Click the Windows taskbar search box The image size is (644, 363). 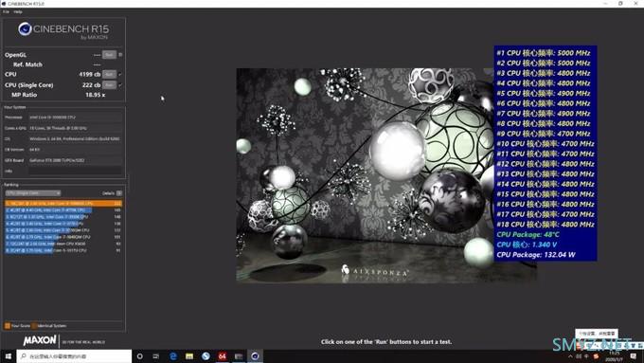click(x=74, y=356)
